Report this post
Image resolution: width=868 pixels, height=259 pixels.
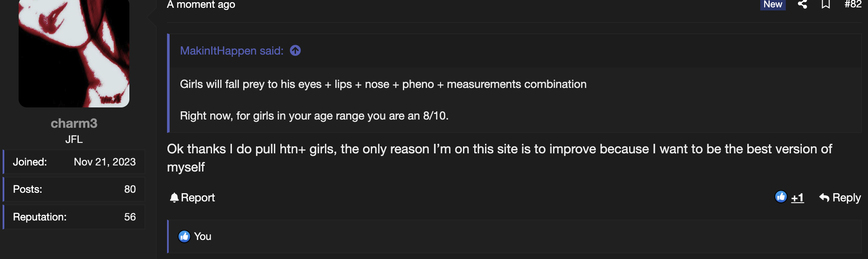pos(192,197)
